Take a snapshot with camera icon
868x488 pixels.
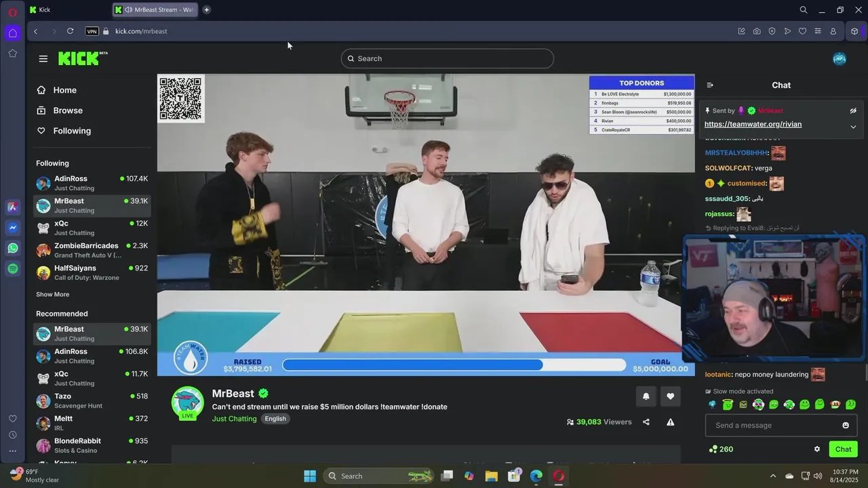tap(757, 31)
